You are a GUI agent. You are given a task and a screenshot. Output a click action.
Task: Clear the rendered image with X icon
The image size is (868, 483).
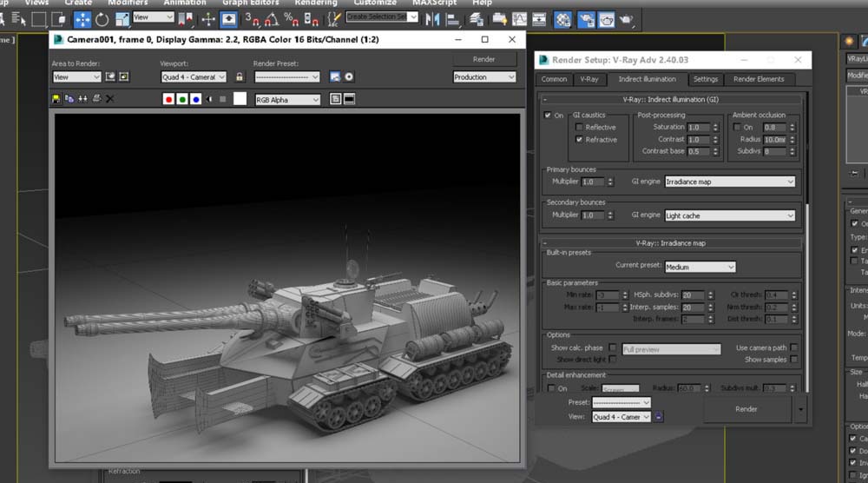(x=109, y=99)
